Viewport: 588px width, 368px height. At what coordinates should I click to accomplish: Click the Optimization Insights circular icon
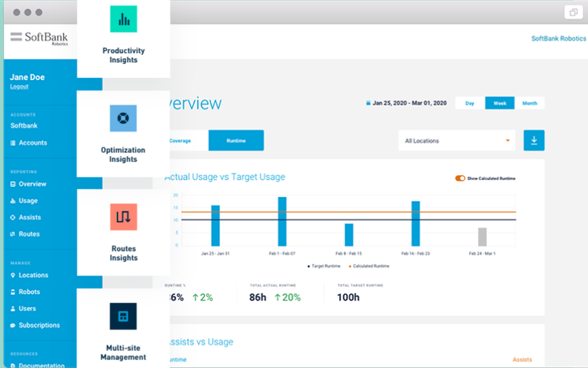pyautogui.click(x=123, y=118)
